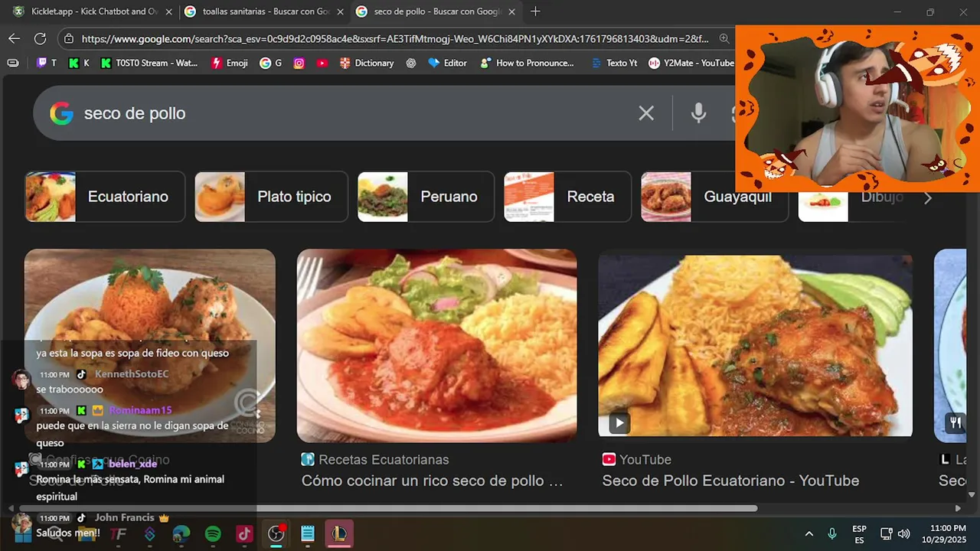Viewport: 980px width, 551px height.
Task: Play the YouTube video result
Action: coord(619,422)
